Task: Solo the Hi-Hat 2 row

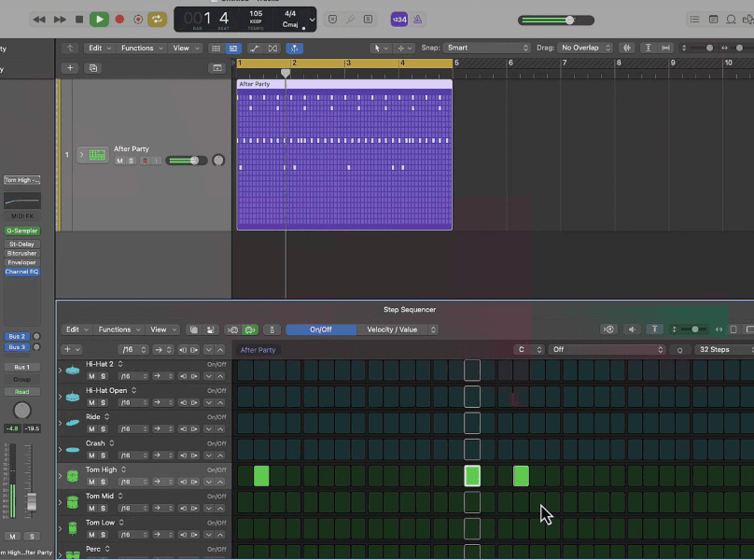Action: [103, 376]
